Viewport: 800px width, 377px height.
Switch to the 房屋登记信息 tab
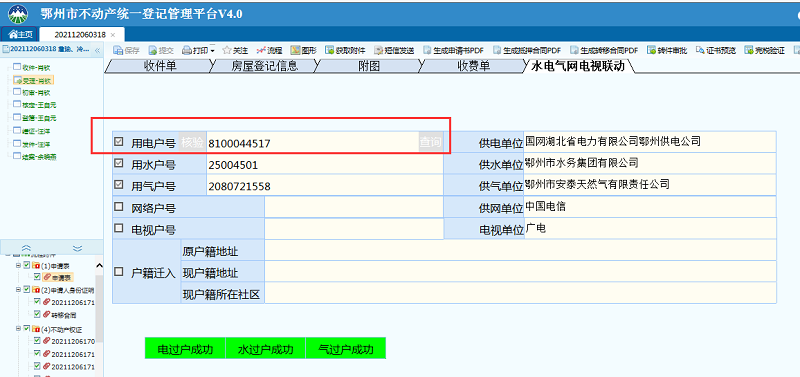264,66
